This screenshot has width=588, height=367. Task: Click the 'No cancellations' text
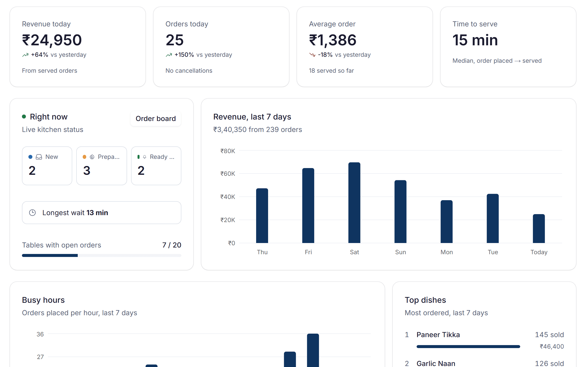click(x=189, y=71)
